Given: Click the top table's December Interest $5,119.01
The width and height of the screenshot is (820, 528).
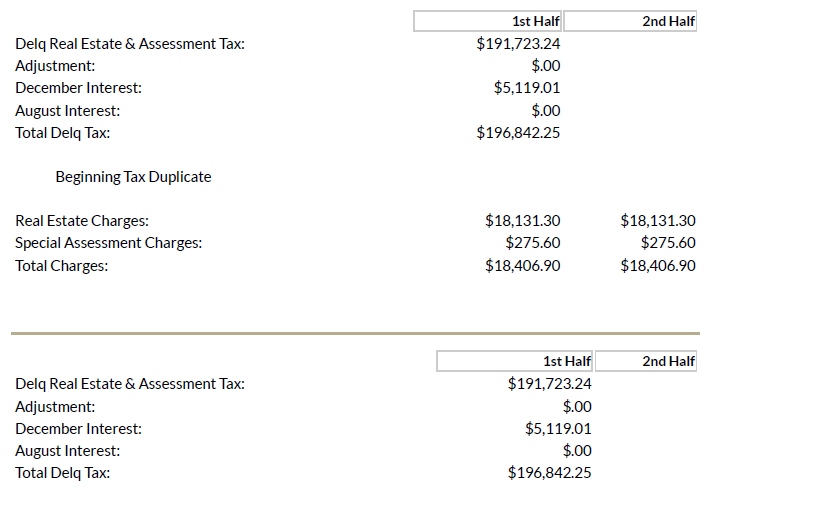Looking at the screenshot, I should click(x=527, y=88).
